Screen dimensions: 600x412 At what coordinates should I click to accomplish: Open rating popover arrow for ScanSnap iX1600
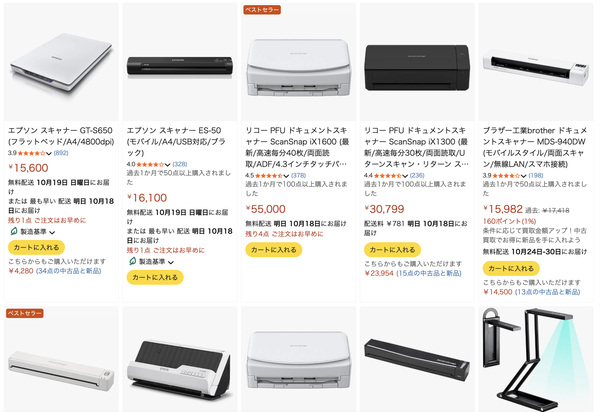pos(286,176)
